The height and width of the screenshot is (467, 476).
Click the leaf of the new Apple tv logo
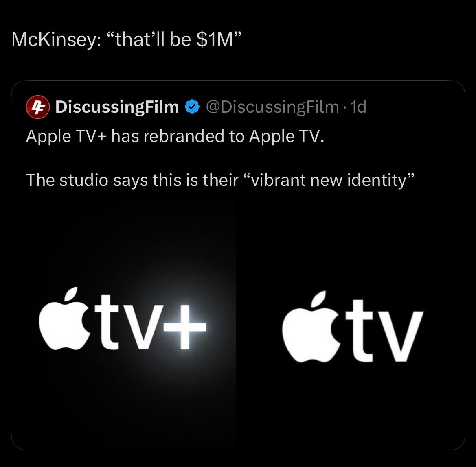(x=318, y=299)
